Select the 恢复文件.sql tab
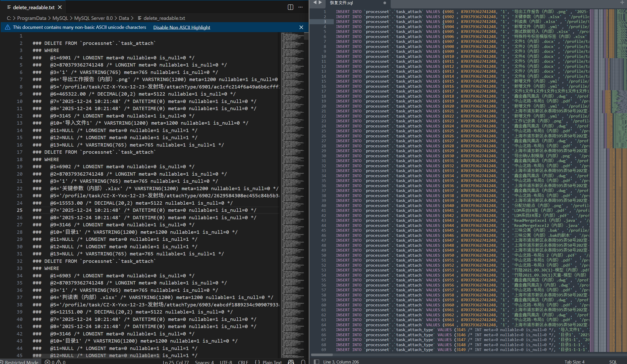Viewport: 627px width, 364px height. [x=341, y=3]
